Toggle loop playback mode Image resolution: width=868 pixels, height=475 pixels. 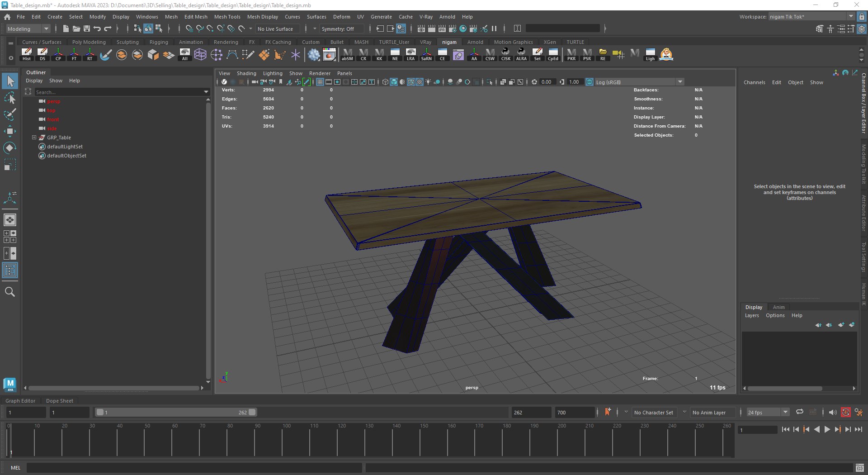coord(800,412)
